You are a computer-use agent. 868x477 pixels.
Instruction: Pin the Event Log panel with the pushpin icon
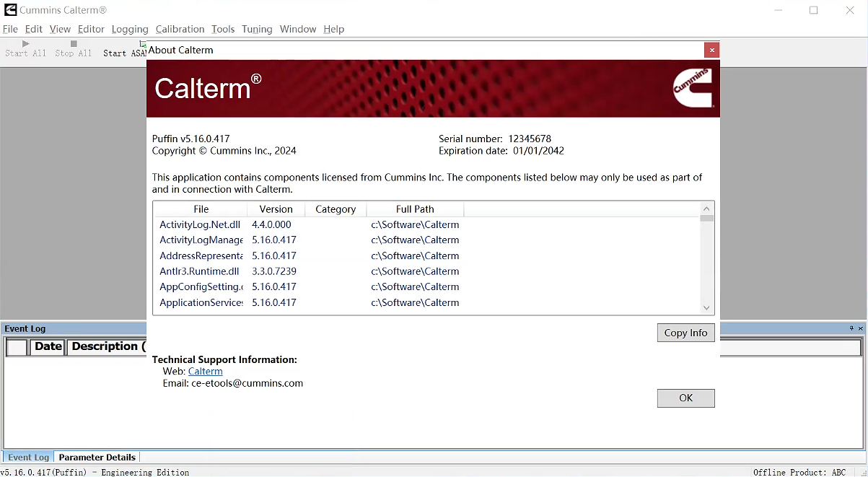(x=851, y=328)
